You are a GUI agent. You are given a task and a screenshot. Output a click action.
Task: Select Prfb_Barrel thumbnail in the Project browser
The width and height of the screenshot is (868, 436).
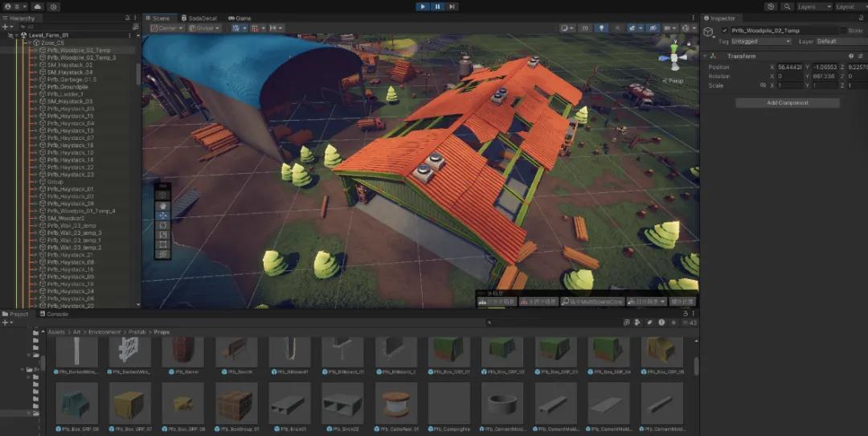pos(182,354)
